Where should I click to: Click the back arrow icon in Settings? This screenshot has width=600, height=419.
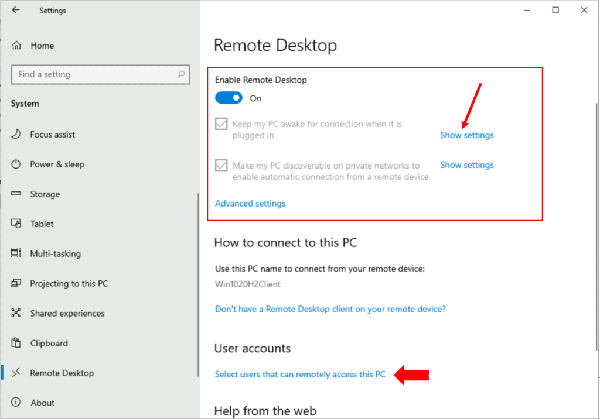[x=15, y=10]
